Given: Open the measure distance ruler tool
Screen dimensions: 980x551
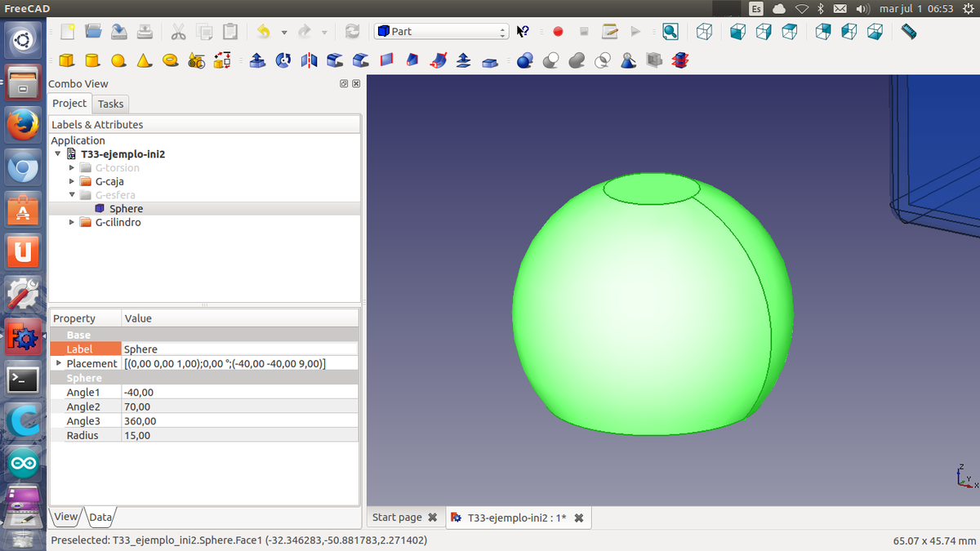Looking at the screenshot, I should (909, 32).
